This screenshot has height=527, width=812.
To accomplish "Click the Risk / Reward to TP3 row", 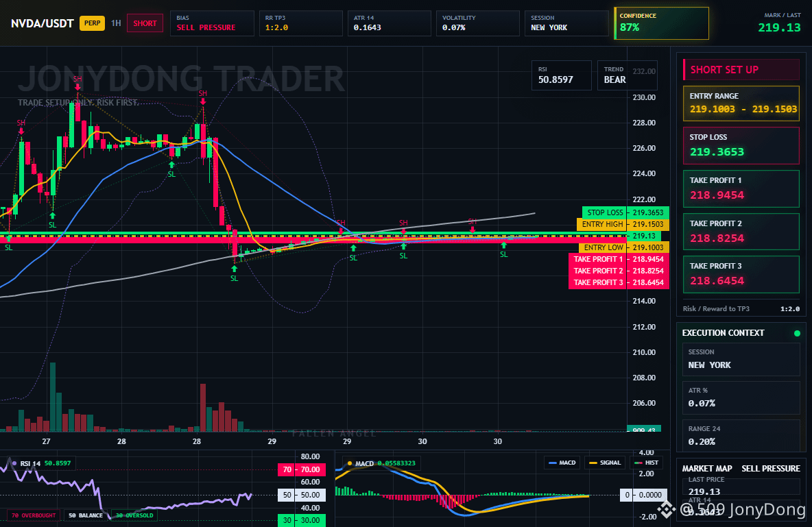I will click(x=741, y=308).
